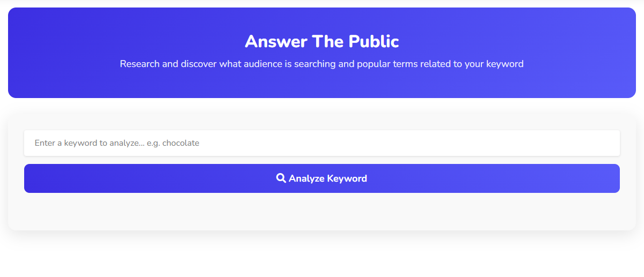Image resolution: width=644 pixels, height=277 pixels.
Task: Click the subtitle text about audience research
Action: 321,64
